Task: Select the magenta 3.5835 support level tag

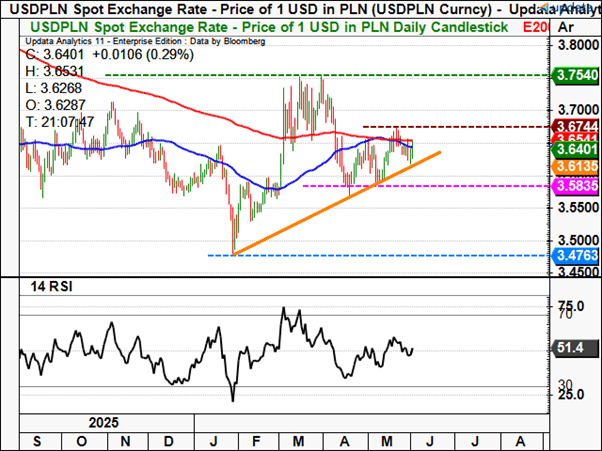Action: 575,186
